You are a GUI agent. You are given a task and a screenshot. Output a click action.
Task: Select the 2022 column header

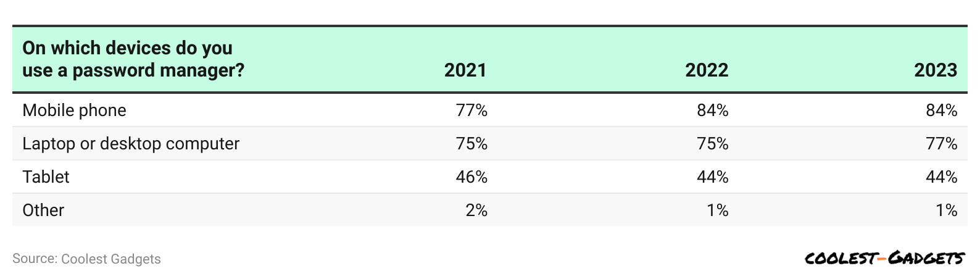click(x=707, y=70)
